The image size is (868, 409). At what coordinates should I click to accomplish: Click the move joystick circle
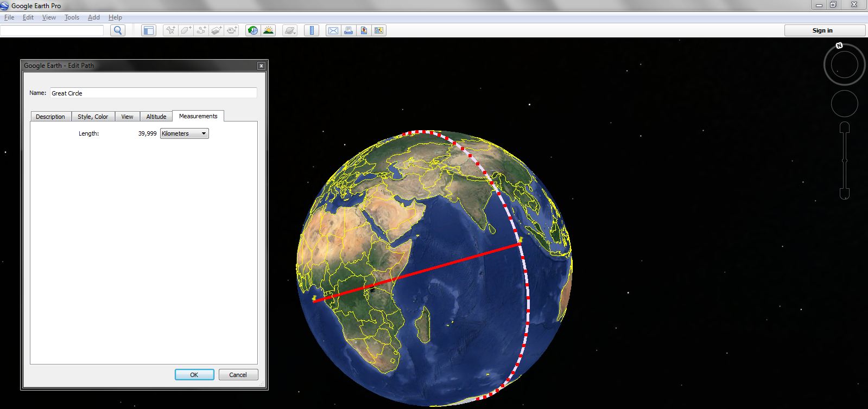click(844, 104)
